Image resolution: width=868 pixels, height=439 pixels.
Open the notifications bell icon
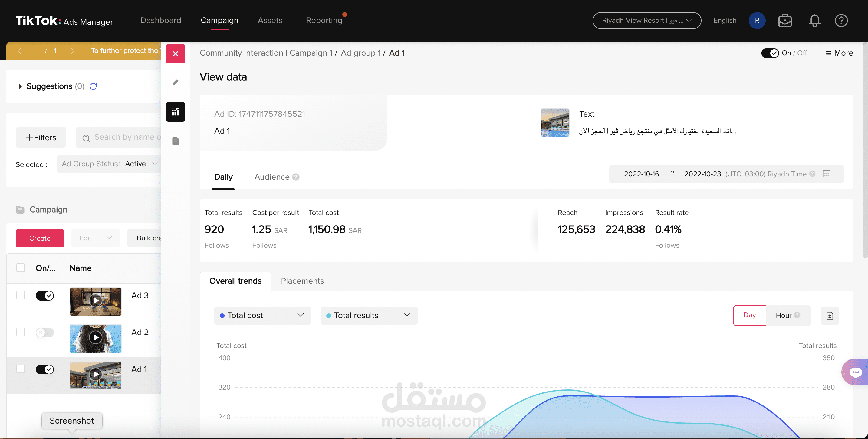click(x=814, y=21)
